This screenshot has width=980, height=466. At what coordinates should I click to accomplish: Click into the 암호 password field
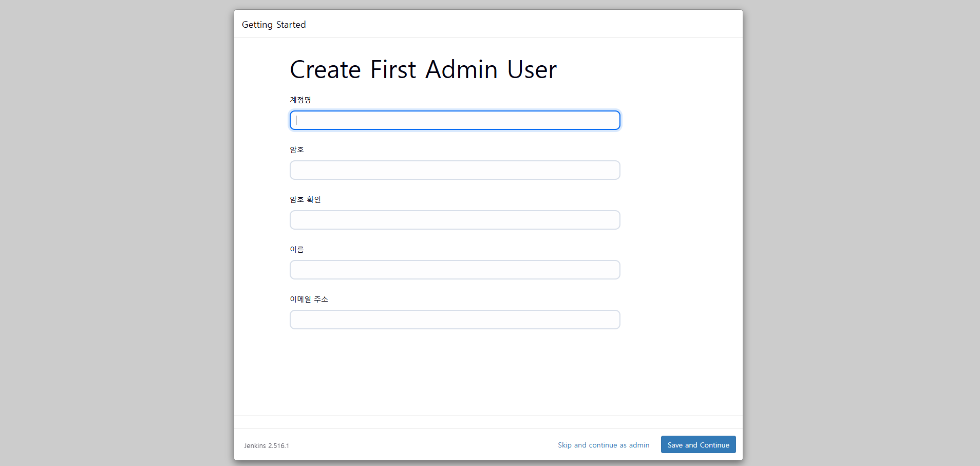coord(455,170)
